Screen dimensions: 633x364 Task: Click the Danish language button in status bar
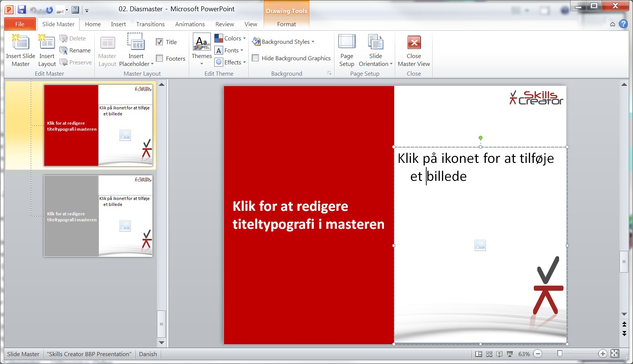(x=148, y=354)
